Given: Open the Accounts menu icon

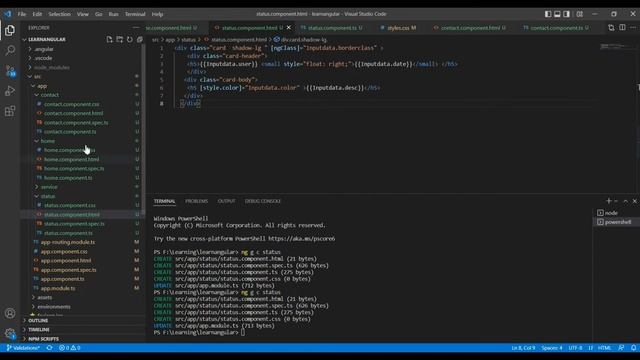Looking at the screenshot, I should coord(10,313).
